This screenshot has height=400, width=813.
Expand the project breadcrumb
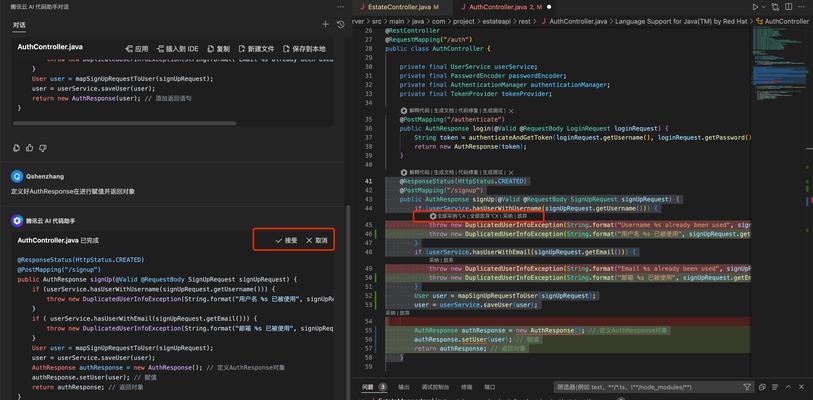click(464, 22)
